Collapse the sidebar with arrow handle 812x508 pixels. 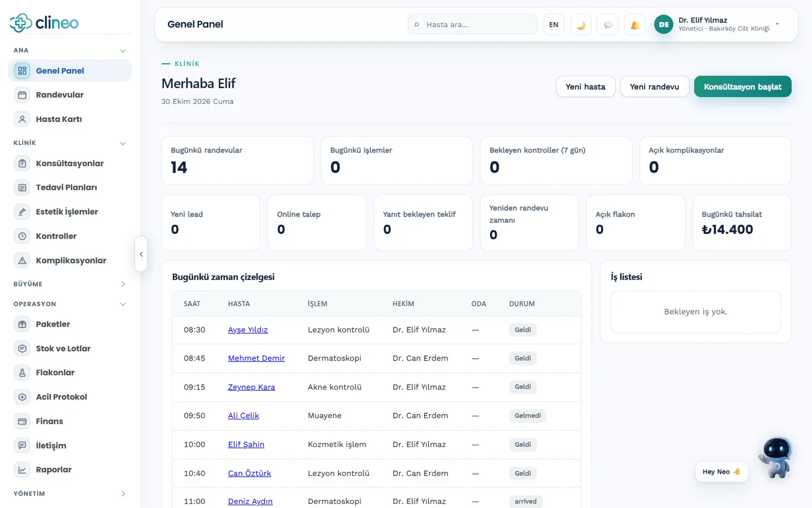tap(141, 254)
